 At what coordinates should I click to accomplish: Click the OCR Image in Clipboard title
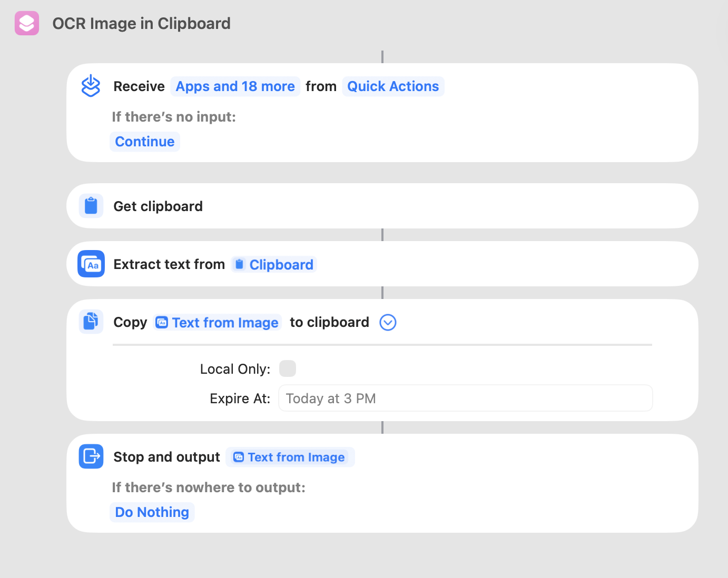141,24
